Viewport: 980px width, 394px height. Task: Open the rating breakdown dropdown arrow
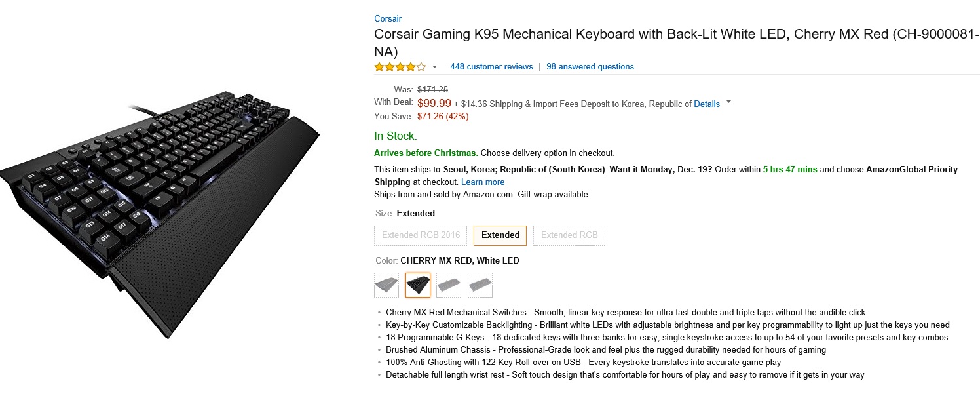pos(434,67)
